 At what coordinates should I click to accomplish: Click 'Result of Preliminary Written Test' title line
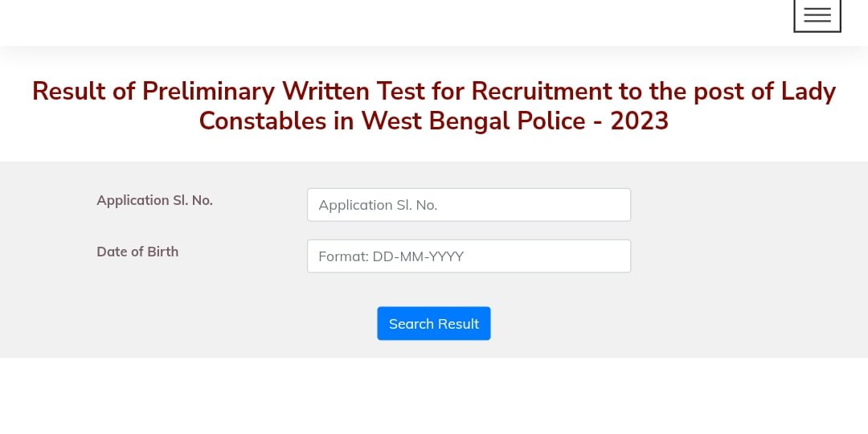coord(434,91)
